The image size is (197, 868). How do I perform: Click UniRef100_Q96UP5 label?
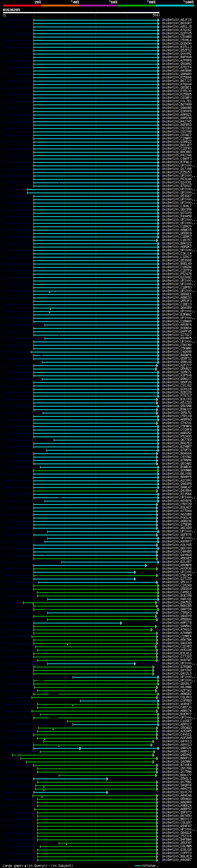[177, 483]
